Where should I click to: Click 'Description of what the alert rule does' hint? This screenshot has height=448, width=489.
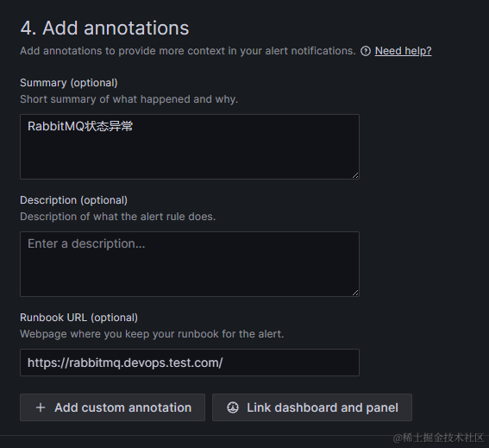tap(117, 217)
